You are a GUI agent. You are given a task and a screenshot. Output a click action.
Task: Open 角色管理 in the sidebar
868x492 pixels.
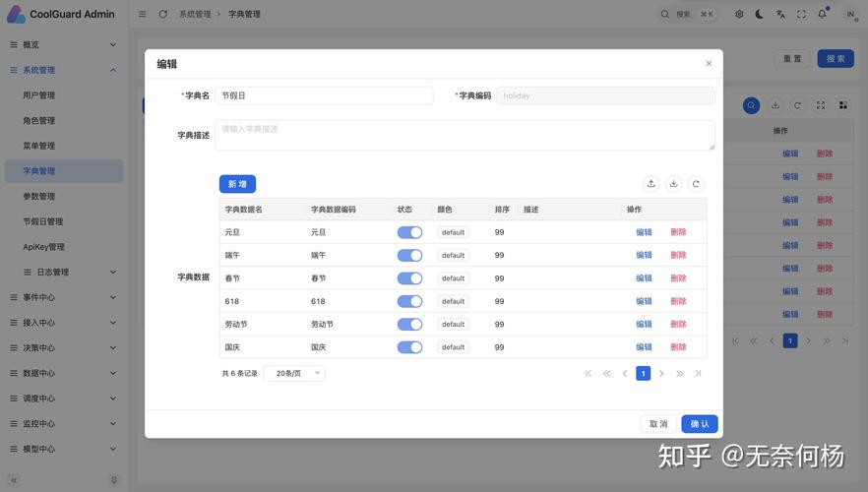coord(64,121)
